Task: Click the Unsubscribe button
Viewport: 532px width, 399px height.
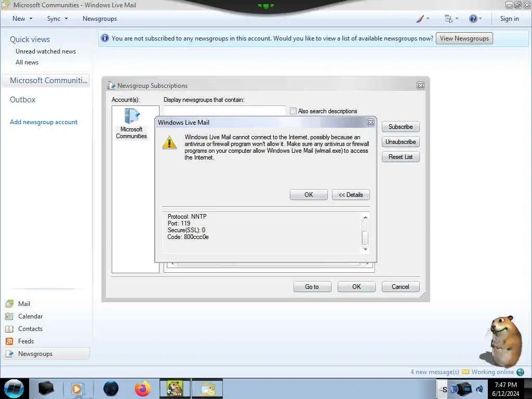Action: [401, 142]
